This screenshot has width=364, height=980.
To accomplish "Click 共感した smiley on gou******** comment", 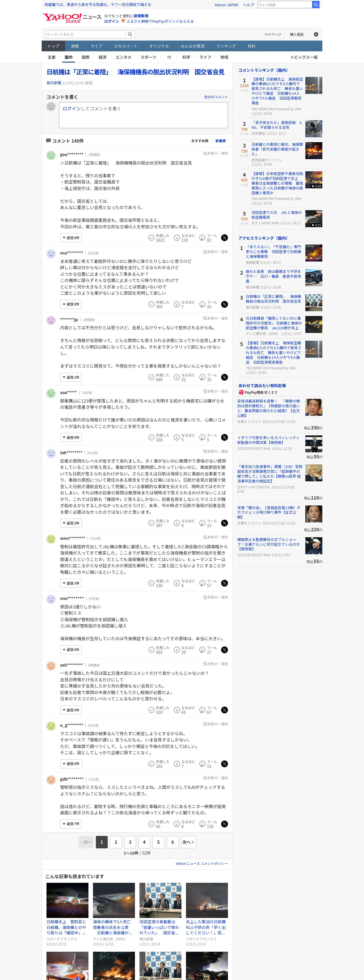I will click(151, 238).
